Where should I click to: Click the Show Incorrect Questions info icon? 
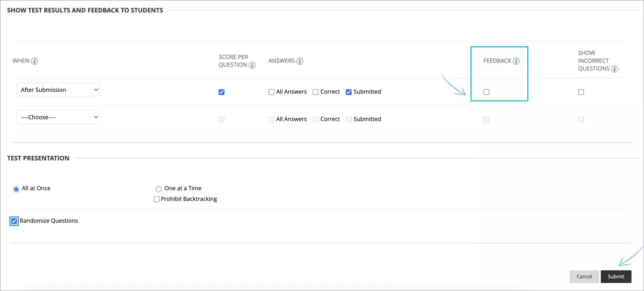614,69
